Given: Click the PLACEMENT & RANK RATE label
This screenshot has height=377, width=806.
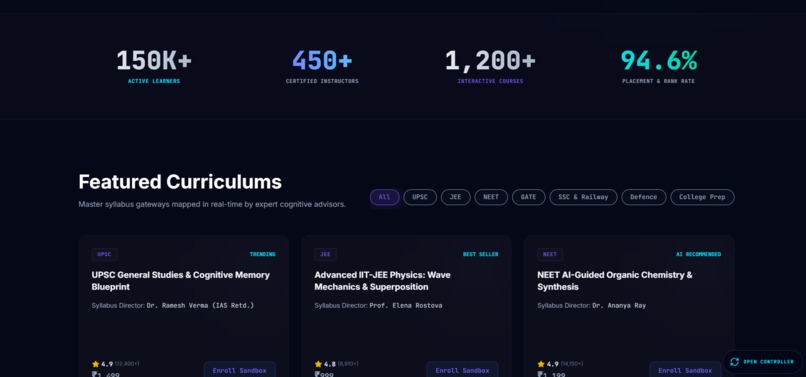Looking at the screenshot, I should 658,81.
